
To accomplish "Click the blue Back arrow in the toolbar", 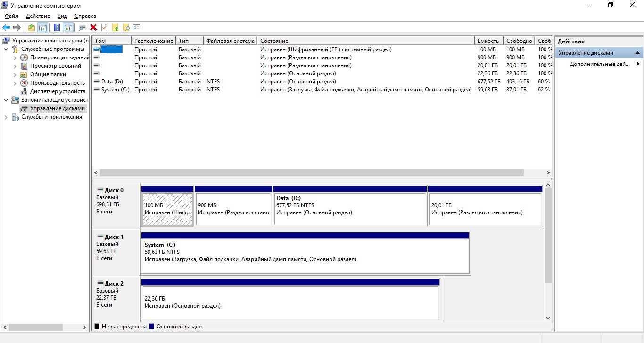I will pos(6,27).
